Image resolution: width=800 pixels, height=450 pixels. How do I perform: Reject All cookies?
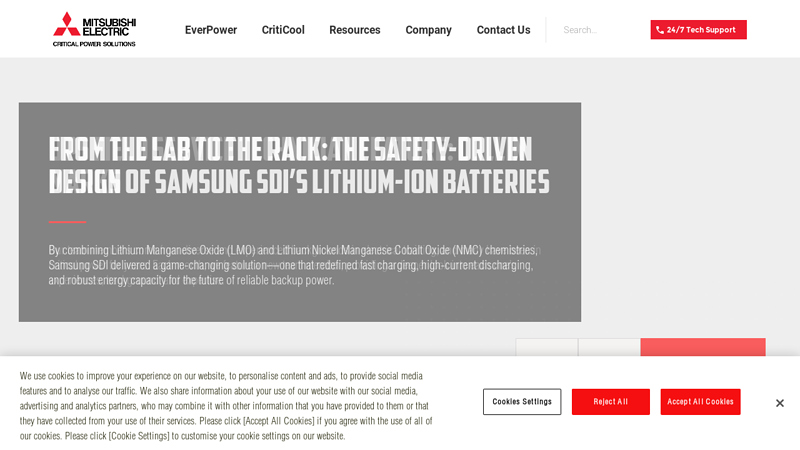[x=611, y=402]
